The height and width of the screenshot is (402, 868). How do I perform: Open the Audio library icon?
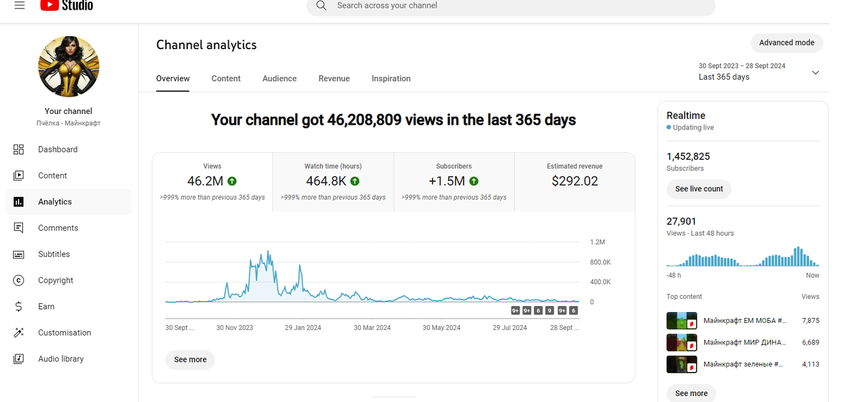19,359
